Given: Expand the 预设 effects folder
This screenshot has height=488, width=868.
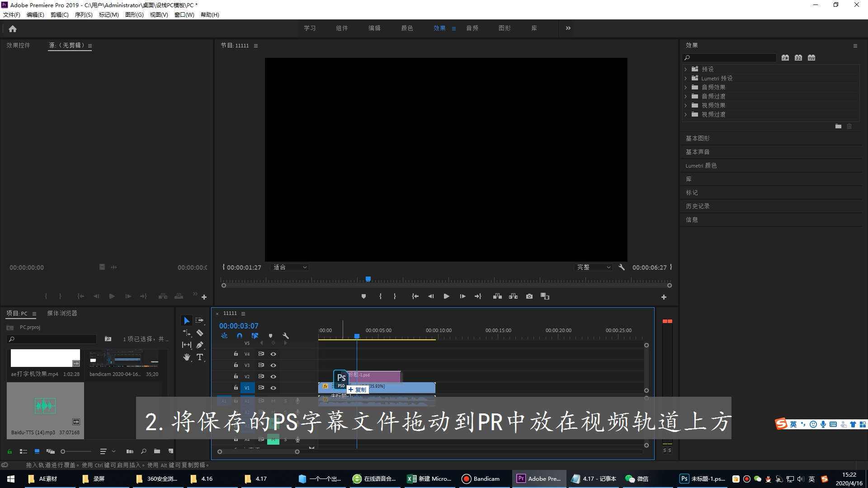Looking at the screenshot, I should click(686, 69).
